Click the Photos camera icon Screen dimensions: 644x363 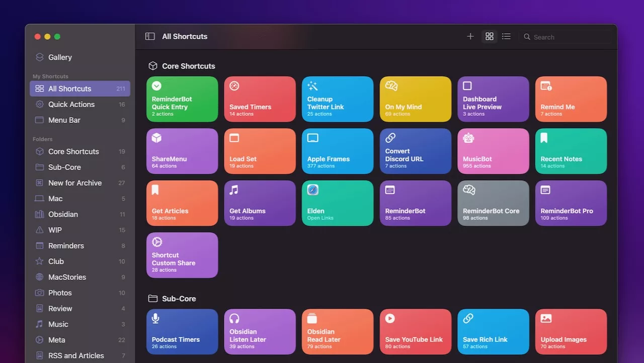click(39, 293)
